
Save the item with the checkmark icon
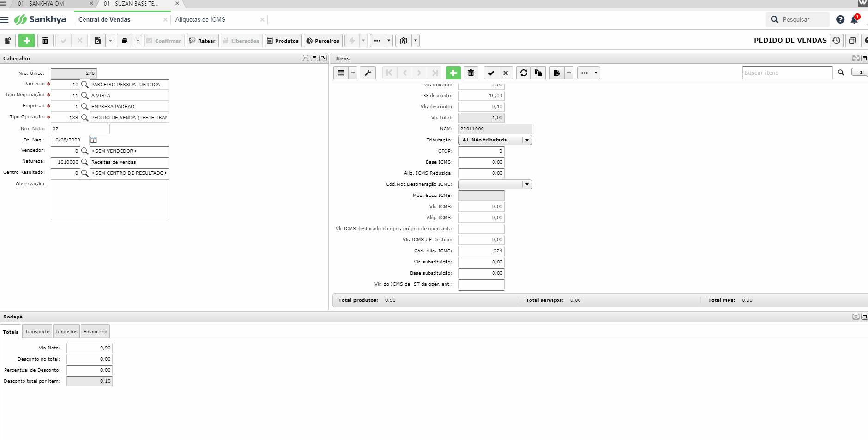(491, 73)
